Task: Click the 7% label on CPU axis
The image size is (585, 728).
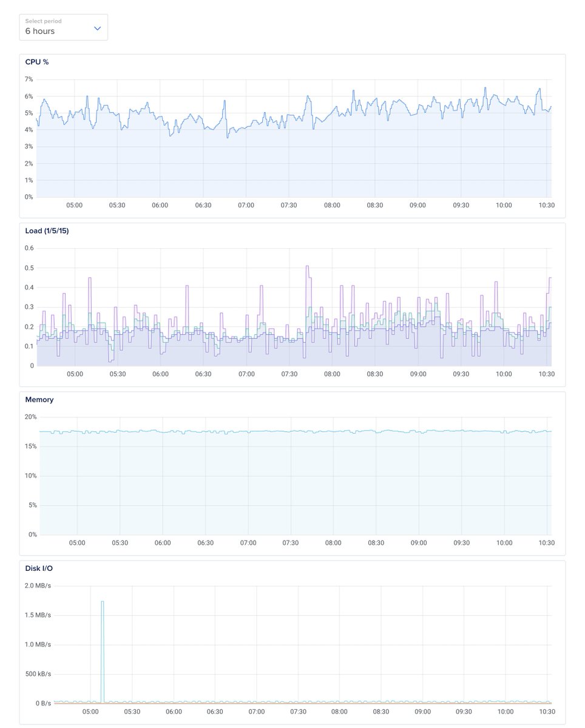Action: [x=29, y=79]
